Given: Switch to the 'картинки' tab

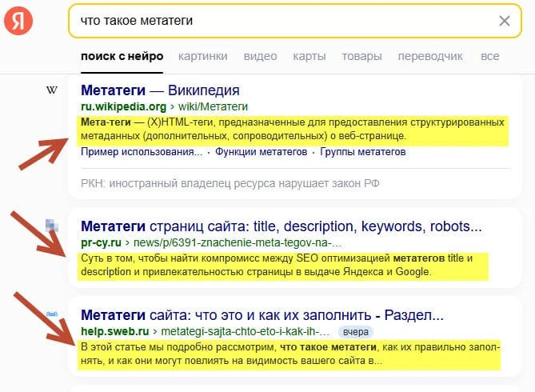Looking at the screenshot, I should click(x=202, y=56).
